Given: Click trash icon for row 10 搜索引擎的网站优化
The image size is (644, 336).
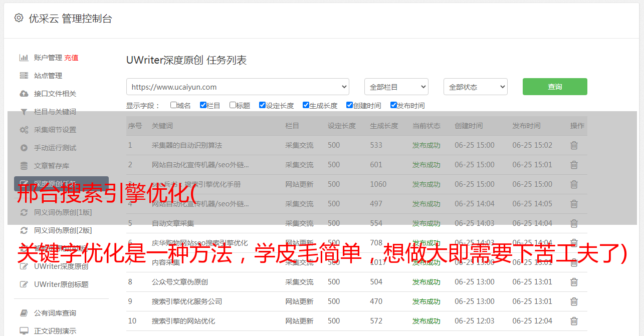Looking at the screenshot, I should pos(574,321).
